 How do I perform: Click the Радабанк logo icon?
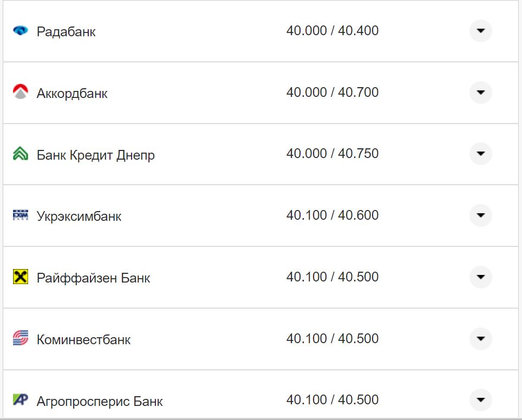(x=21, y=31)
